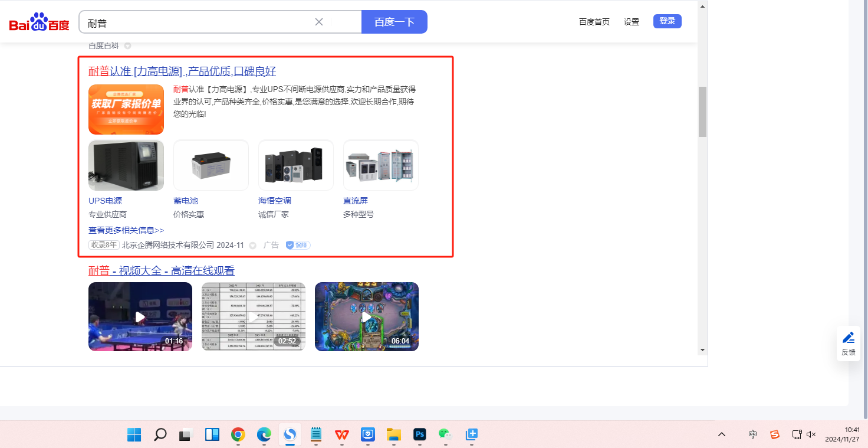Open the 设置 menu
Screen dimensions: 868x448
(632, 22)
